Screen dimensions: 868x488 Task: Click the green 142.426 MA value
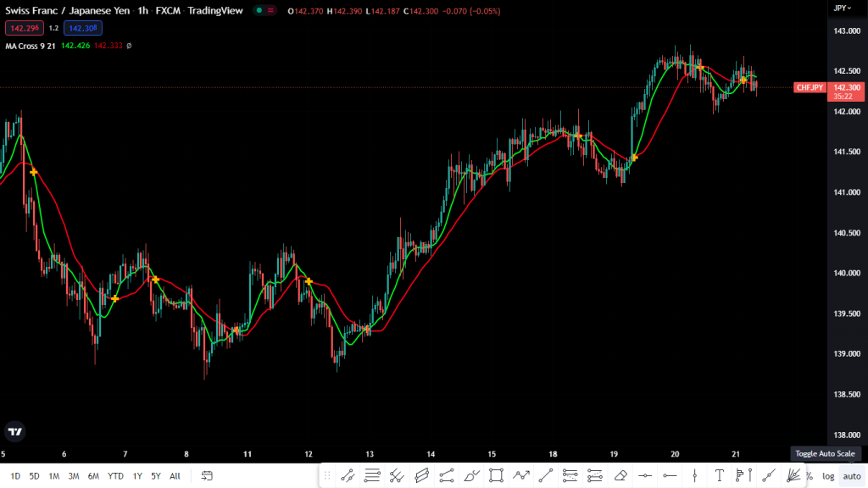(75, 46)
